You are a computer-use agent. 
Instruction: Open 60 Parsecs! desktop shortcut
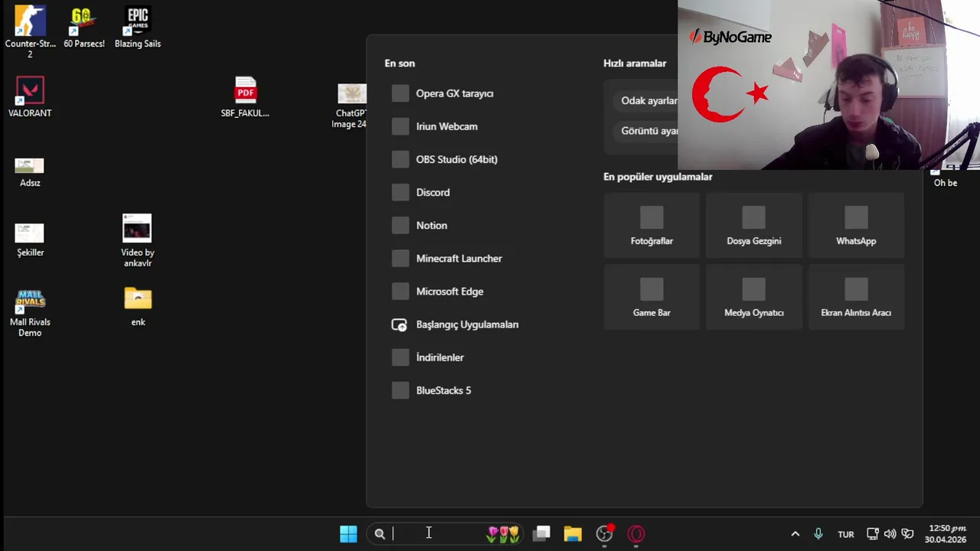pyautogui.click(x=83, y=28)
